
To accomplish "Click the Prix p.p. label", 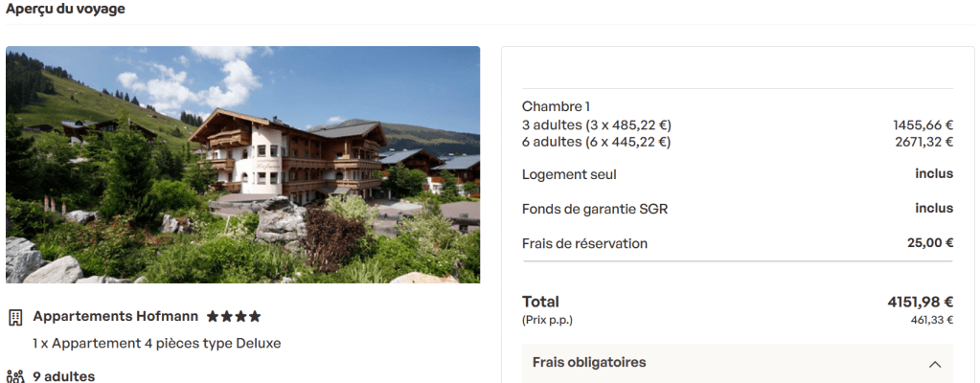I will tap(547, 321).
